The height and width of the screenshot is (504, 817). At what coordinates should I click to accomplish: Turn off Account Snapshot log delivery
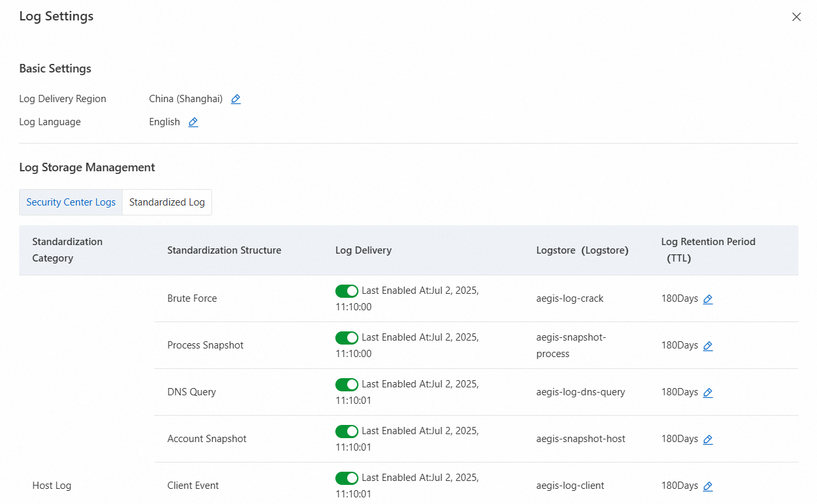[347, 432]
